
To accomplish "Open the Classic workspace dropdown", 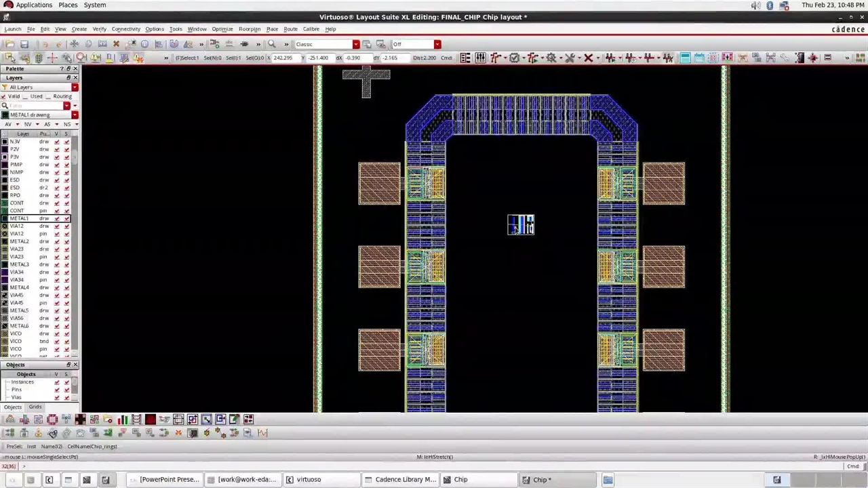I will pyautogui.click(x=355, y=45).
